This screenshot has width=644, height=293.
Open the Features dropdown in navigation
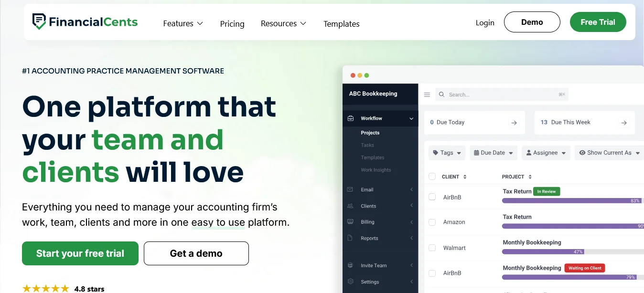pos(183,23)
